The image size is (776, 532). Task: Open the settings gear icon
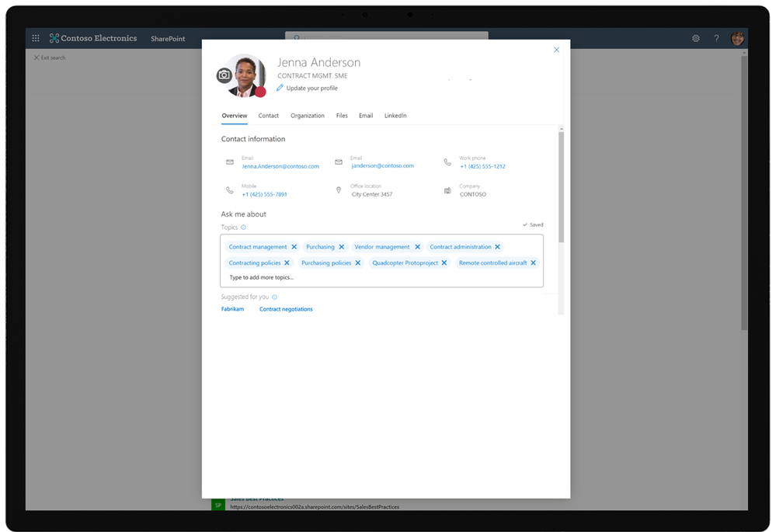click(696, 38)
